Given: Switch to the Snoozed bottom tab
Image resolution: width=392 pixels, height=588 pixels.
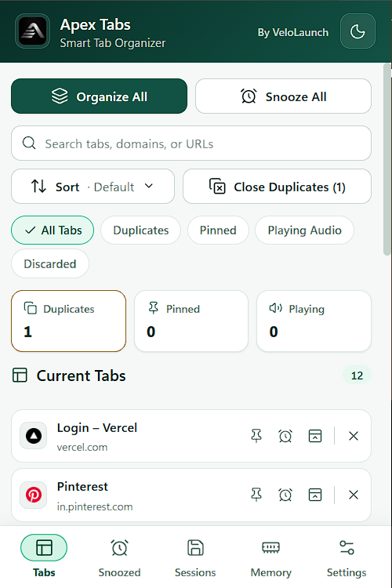Looking at the screenshot, I should click(119, 557).
